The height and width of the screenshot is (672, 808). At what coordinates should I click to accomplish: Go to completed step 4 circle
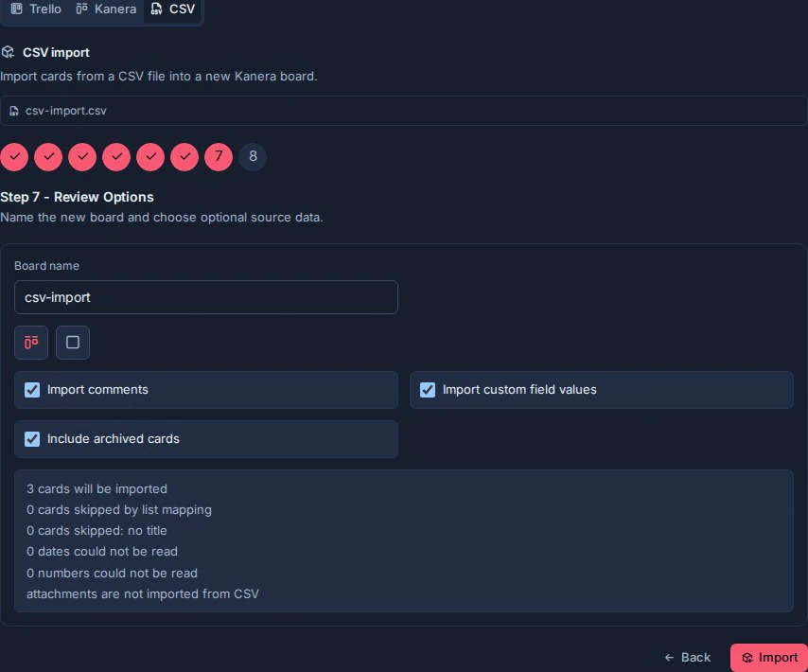[116, 156]
